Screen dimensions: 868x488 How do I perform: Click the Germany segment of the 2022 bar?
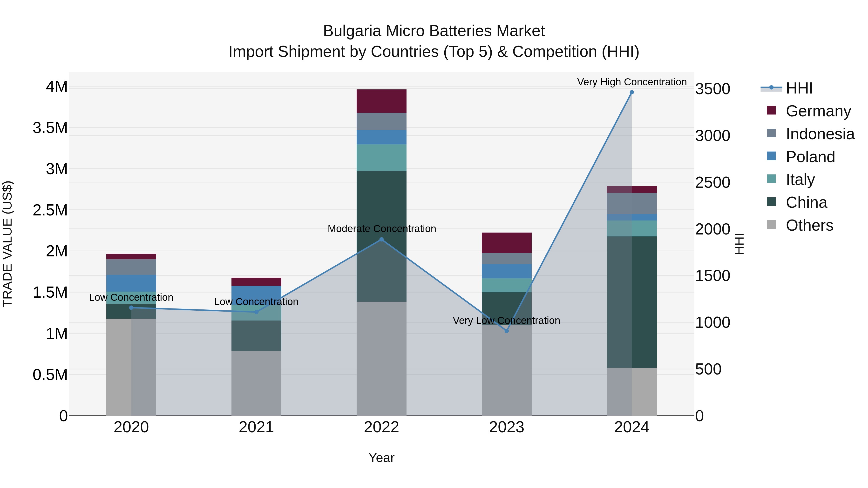(x=381, y=101)
